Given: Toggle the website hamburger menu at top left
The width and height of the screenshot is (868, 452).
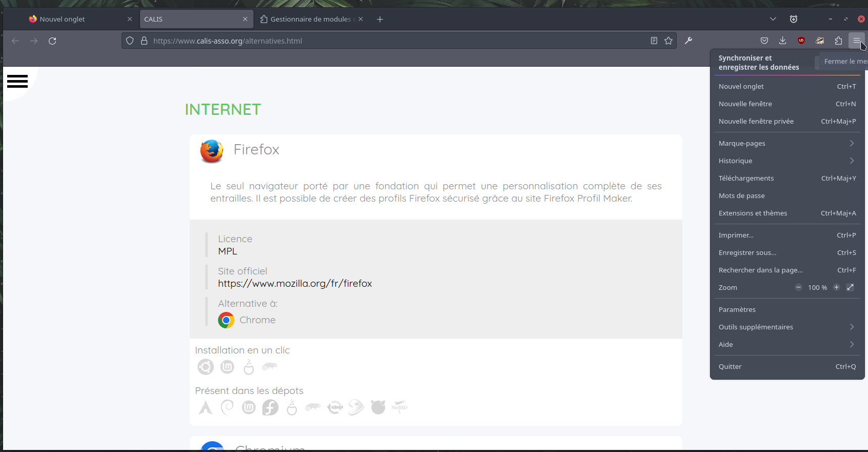Looking at the screenshot, I should (x=17, y=81).
